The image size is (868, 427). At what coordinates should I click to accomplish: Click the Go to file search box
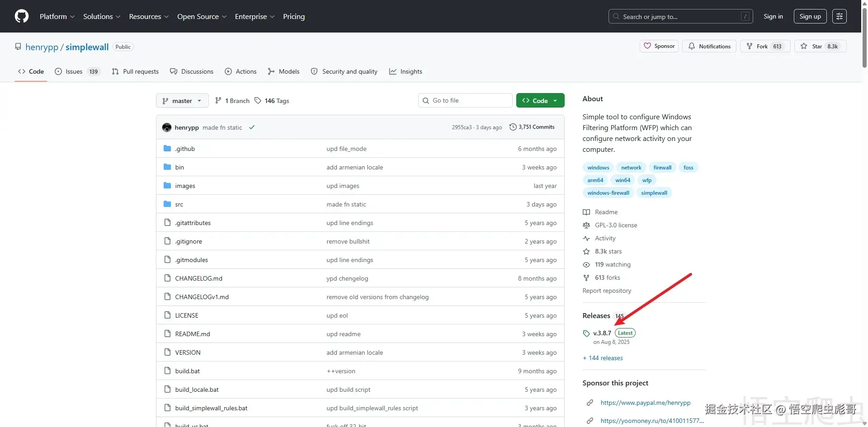coord(465,100)
